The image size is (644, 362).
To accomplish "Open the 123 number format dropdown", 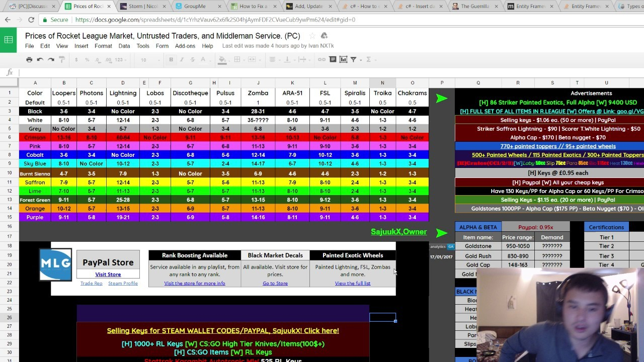I will 121,59.
